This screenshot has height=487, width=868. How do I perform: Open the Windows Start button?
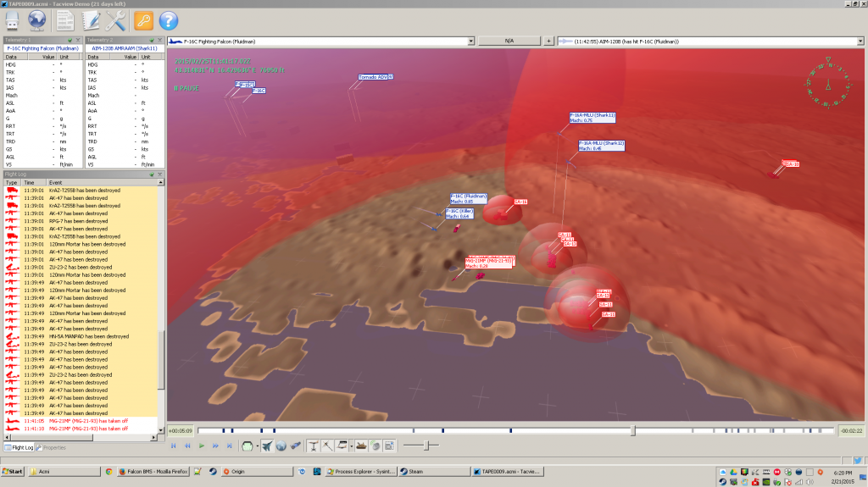(x=12, y=472)
